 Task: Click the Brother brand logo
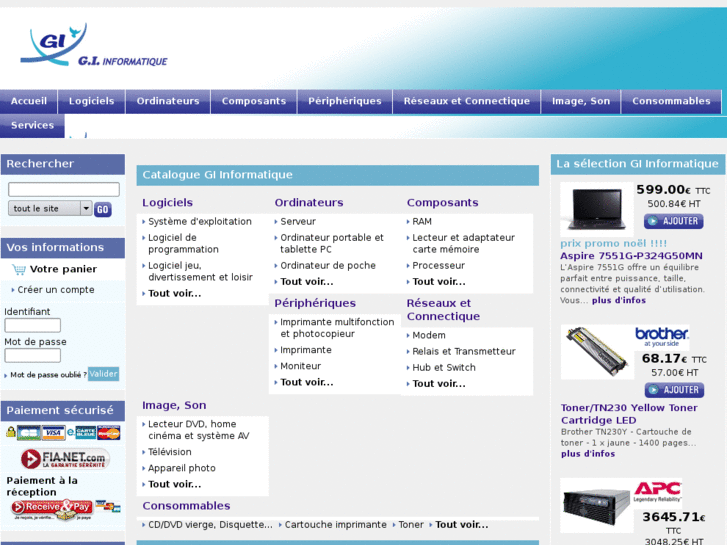pyautogui.click(x=662, y=337)
